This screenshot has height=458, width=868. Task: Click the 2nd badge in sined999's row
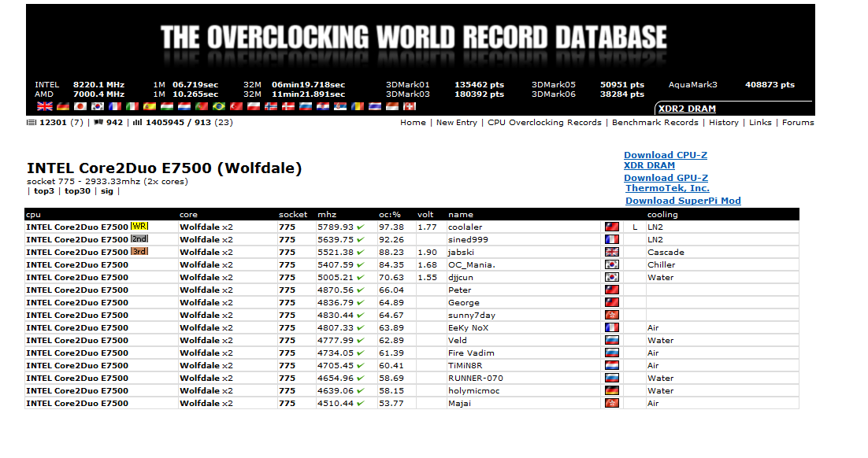point(139,239)
